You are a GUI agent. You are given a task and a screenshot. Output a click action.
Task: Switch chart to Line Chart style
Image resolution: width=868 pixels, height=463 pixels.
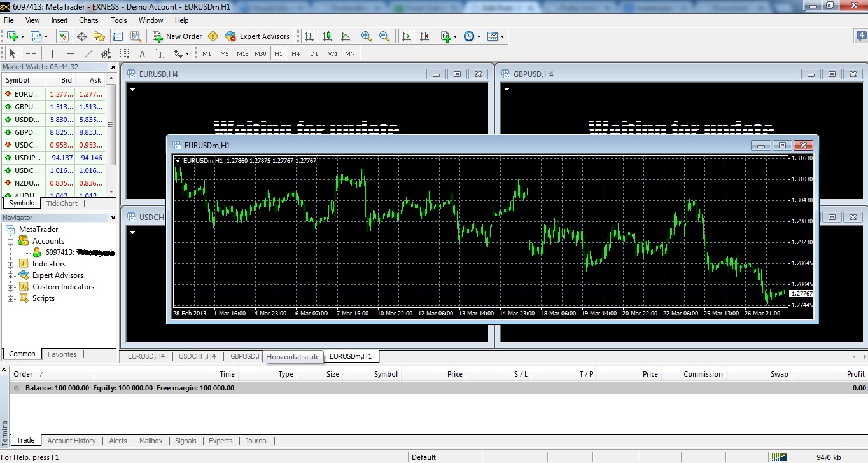tap(346, 36)
